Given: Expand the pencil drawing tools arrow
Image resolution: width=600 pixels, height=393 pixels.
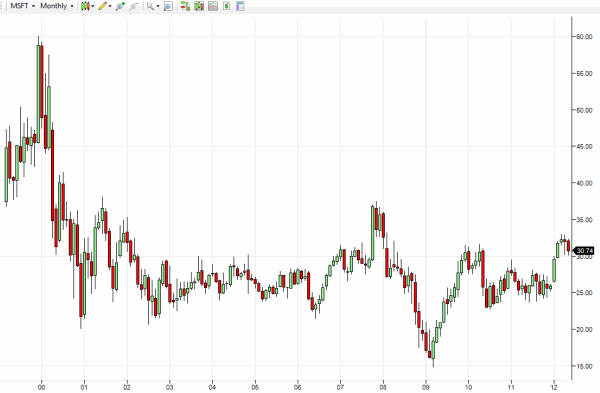Looking at the screenshot, I should click(x=110, y=6).
